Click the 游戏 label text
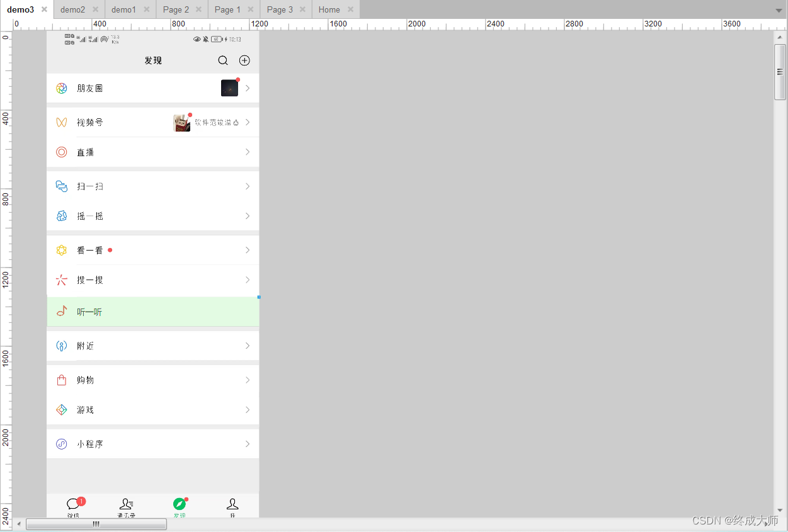 point(85,410)
